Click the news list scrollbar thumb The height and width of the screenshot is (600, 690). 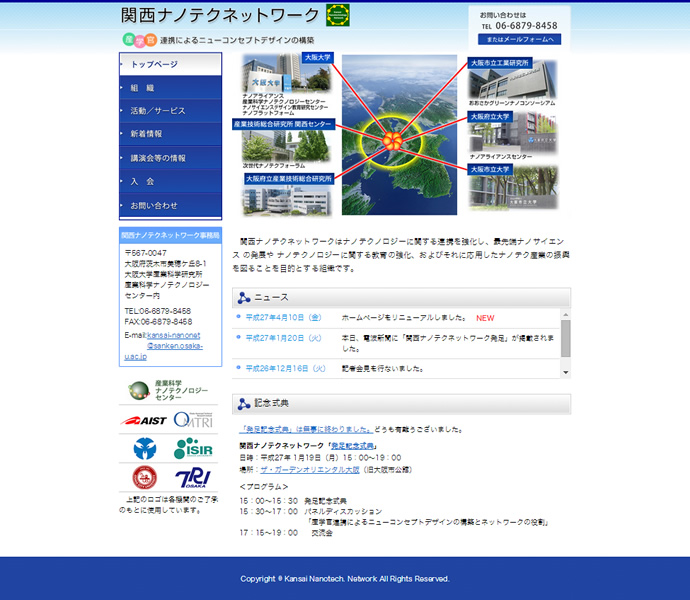point(565,338)
